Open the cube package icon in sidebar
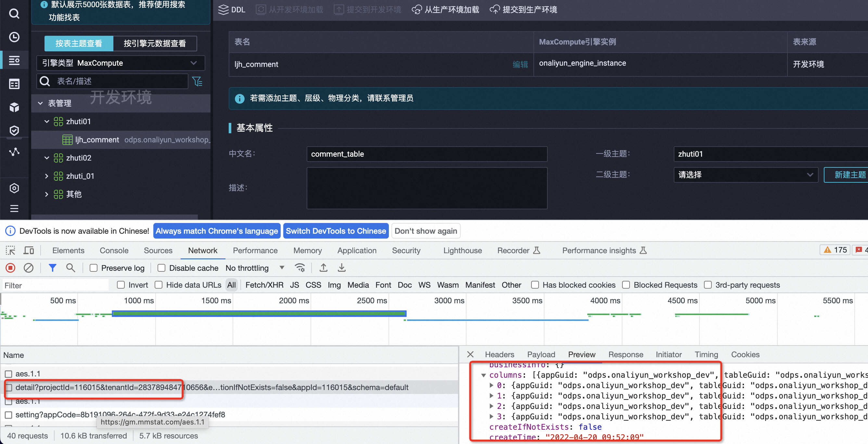This screenshot has width=868, height=444. 14,107
